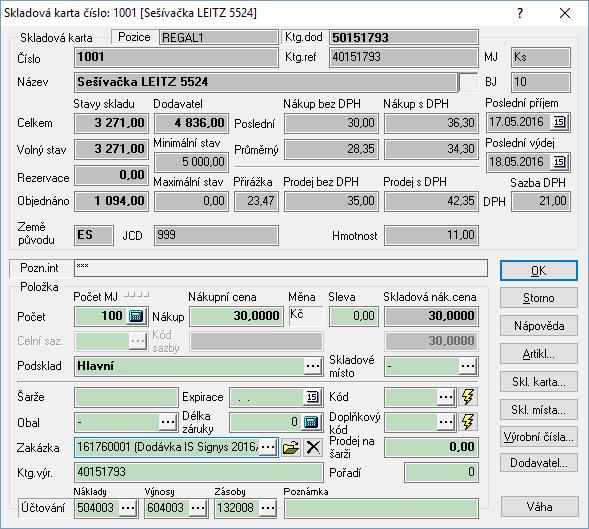Click the JCD field 999

point(216,236)
